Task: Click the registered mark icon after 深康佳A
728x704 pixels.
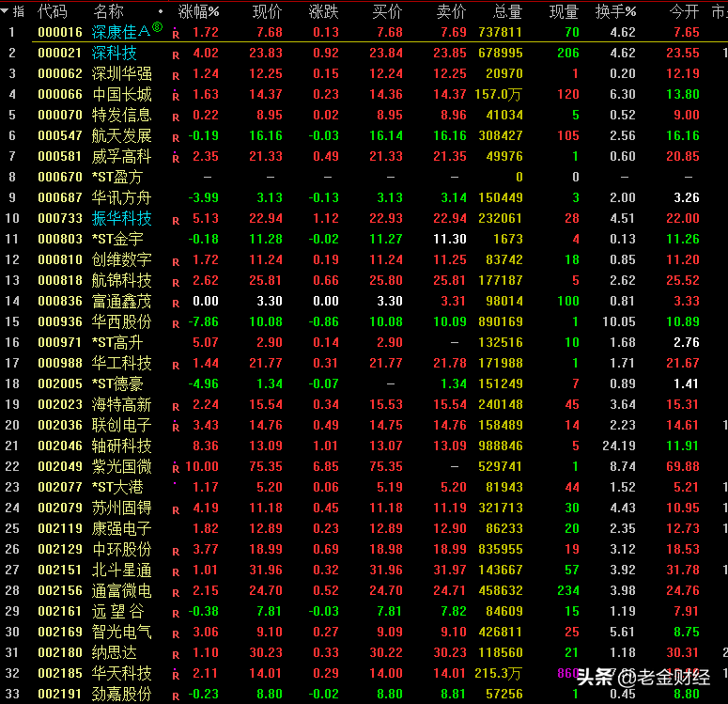Action: coord(158,27)
